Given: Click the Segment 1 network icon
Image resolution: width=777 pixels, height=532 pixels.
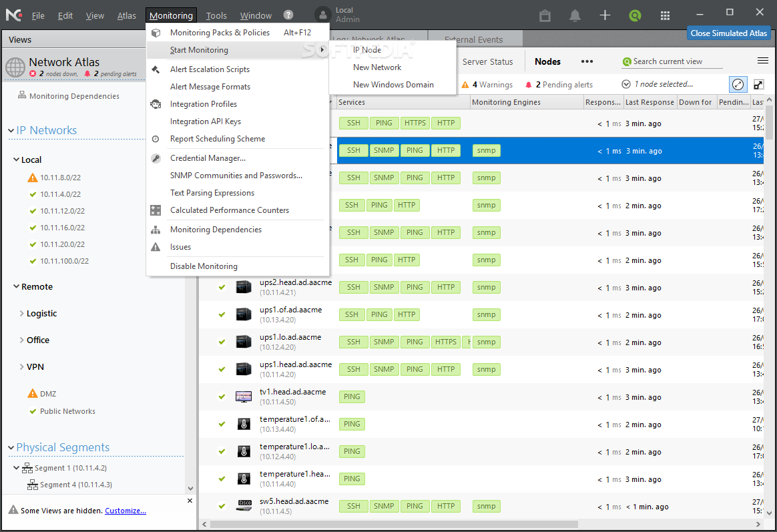Looking at the screenshot, I should coord(27,468).
